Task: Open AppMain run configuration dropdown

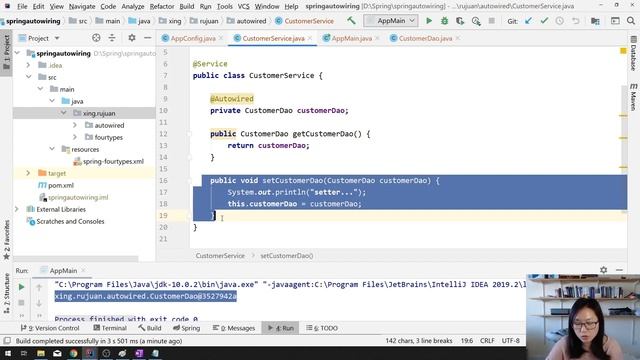Action: [x=391, y=20]
